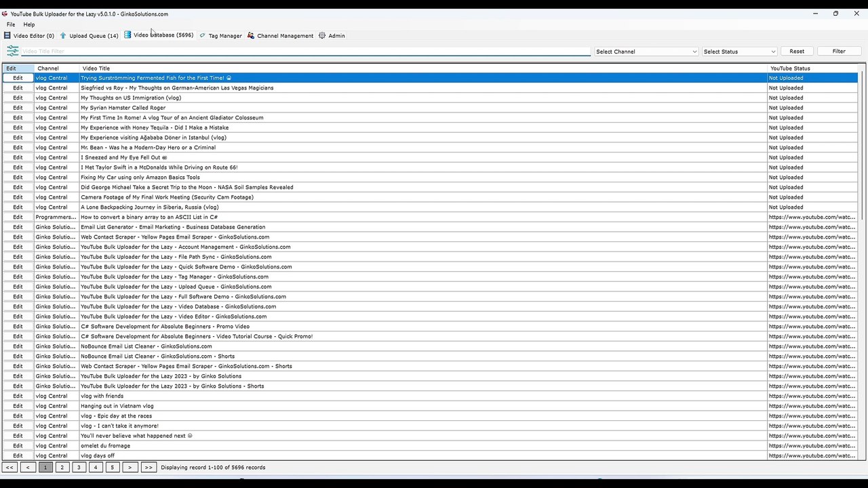This screenshot has width=868, height=488.
Task: Select 'C# Software Development... Promo Video' title
Action: [x=165, y=326]
